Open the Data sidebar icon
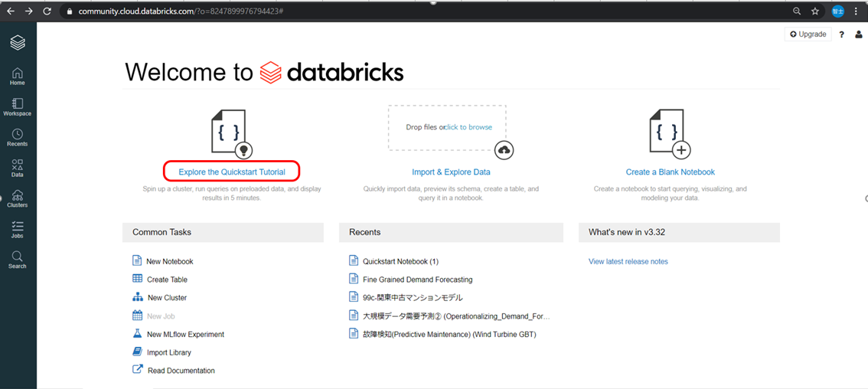The image size is (868, 389). (x=17, y=168)
